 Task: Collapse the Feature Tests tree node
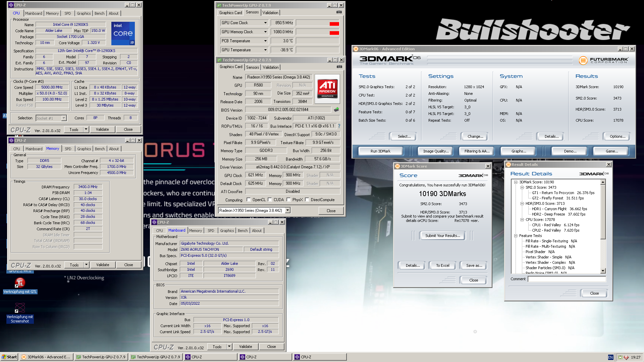516,236
